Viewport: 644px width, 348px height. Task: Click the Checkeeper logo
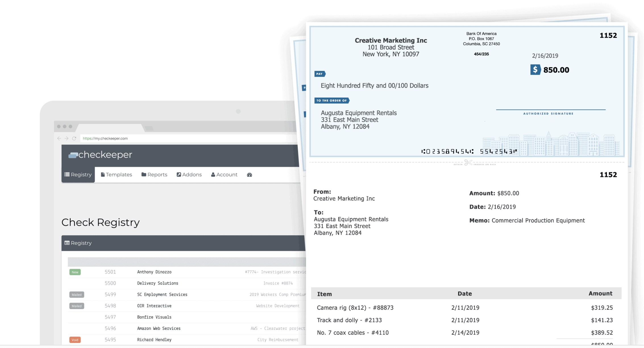tap(100, 155)
